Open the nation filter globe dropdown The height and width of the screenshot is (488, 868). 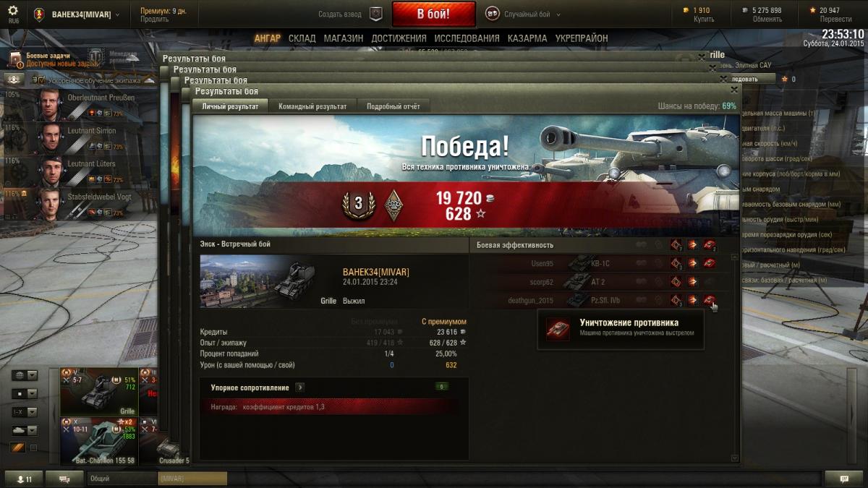point(25,375)
